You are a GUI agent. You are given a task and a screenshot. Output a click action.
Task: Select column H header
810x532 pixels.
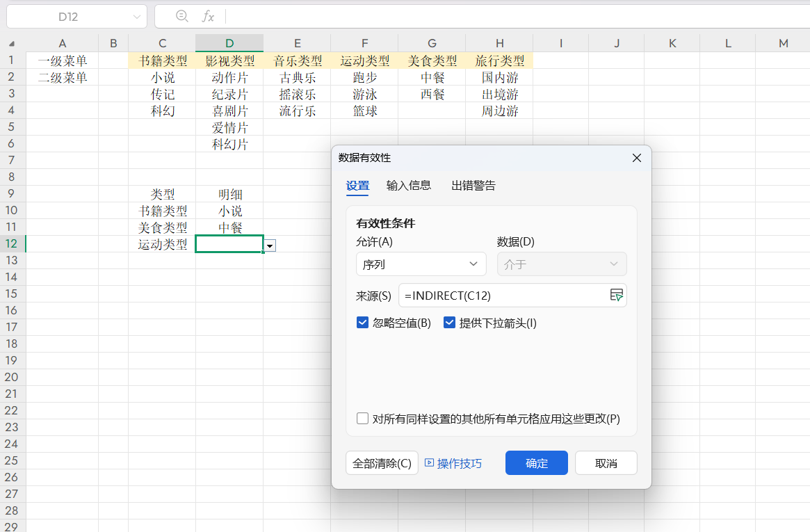pyautogui.click(x=499, y=43)
